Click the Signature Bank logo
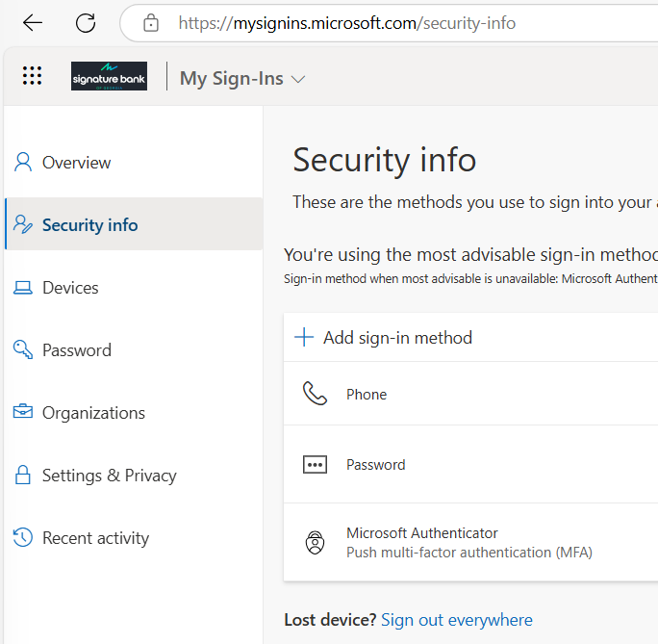 pyautogui.click(x=109, y=76)
